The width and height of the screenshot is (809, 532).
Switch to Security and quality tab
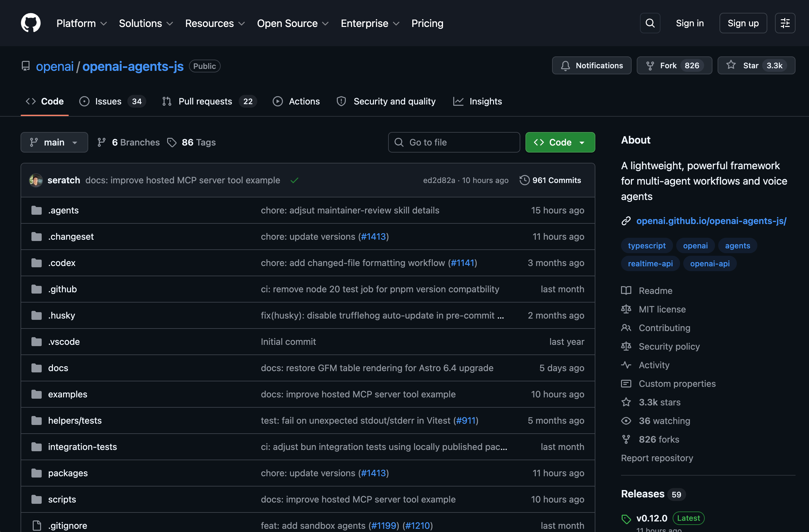pos(386,101)
